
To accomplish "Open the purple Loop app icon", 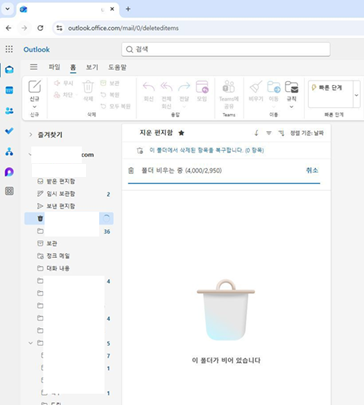I will tap(9, 172).
